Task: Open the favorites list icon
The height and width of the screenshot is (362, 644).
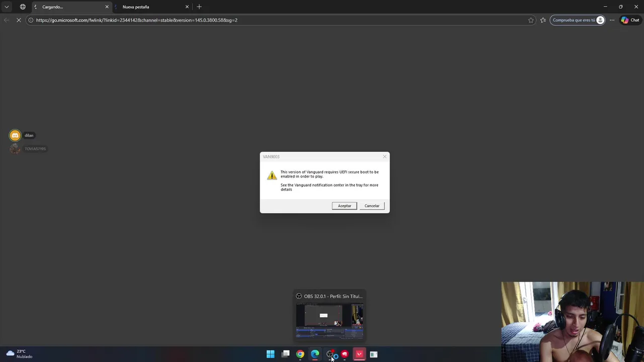Action: point(543,20)
